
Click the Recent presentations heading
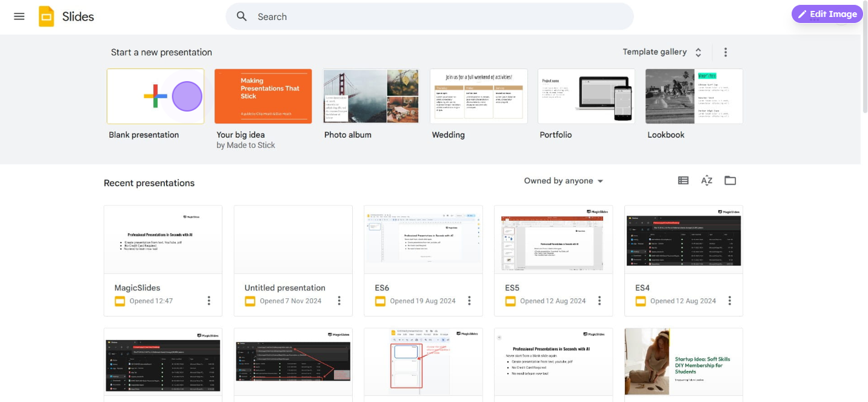click(x=149, y=183)
